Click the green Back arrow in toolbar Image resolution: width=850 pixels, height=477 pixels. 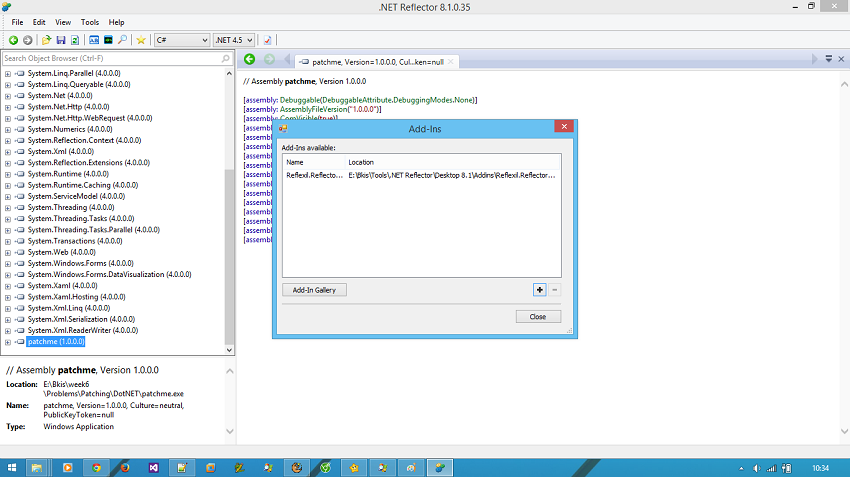(13, 40)
